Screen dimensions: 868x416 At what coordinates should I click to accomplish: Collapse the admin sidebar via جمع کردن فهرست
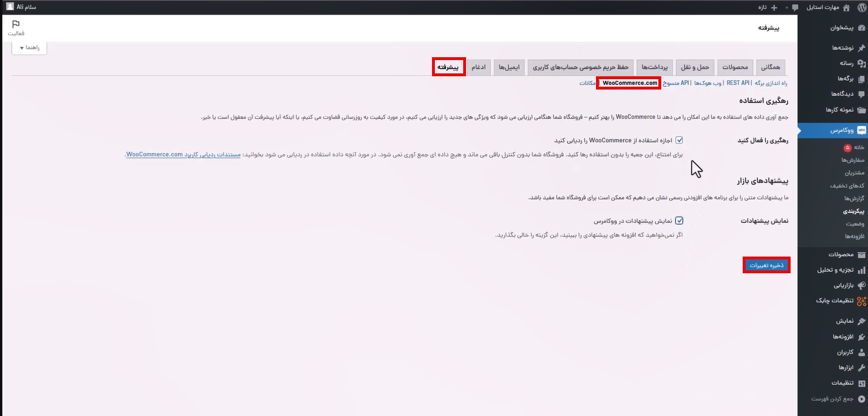[x=862, y=398]
